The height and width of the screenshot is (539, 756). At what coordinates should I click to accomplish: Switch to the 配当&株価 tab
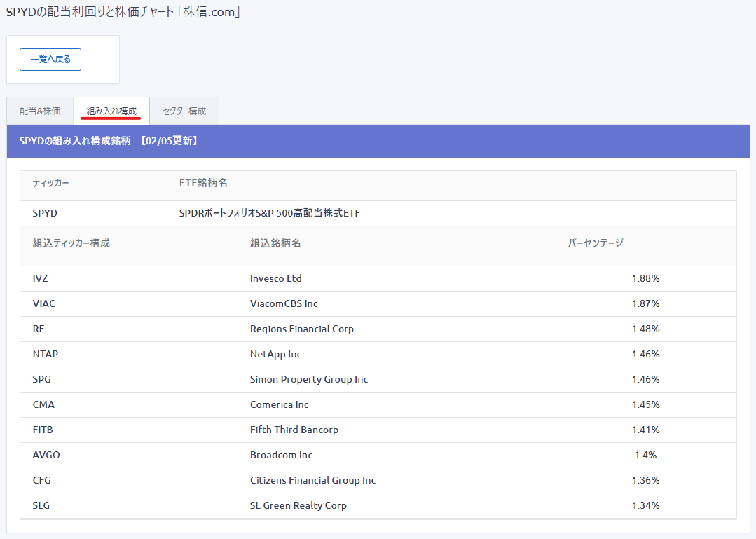[40, 111]
